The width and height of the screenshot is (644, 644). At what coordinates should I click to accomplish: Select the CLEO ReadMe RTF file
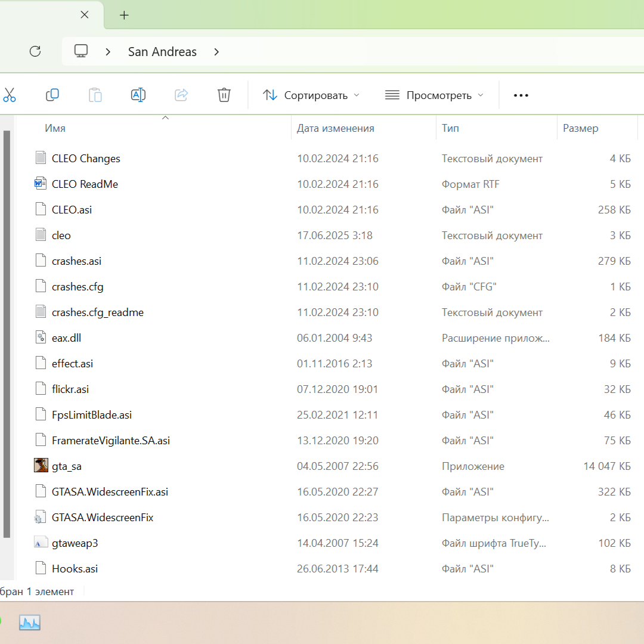pyautogui.click(x=85, y=184)
